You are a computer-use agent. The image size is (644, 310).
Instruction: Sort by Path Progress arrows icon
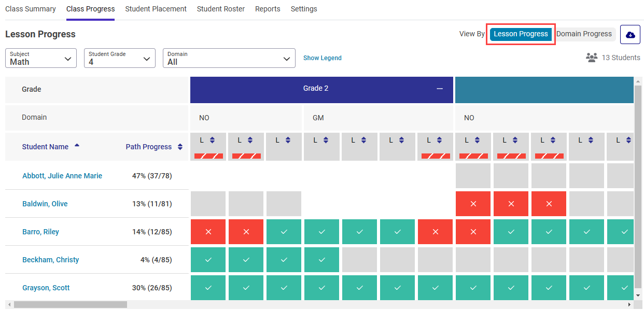pyautogui.click(x=180, y=147)
